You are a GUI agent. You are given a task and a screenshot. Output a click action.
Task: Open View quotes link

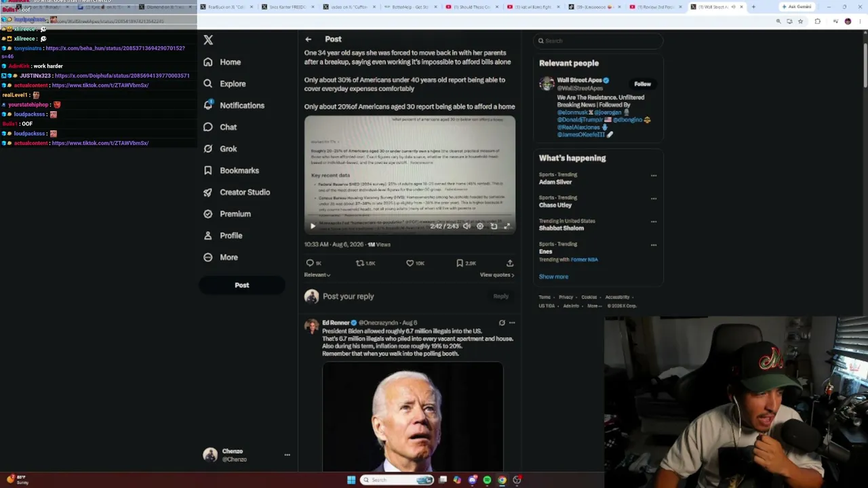coord(497,275)
